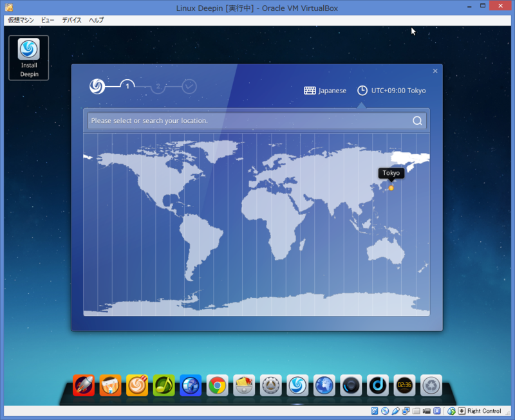Open the clock app showing 02:36 in dock

pos(404,385)
